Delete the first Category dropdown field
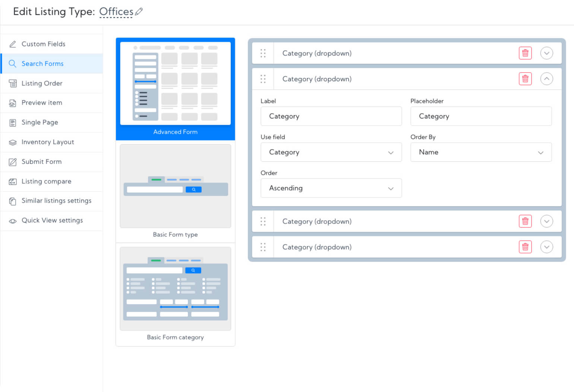The height and width of the screenshot is (392, 574). pyautogui.click(x=525, y=53)
